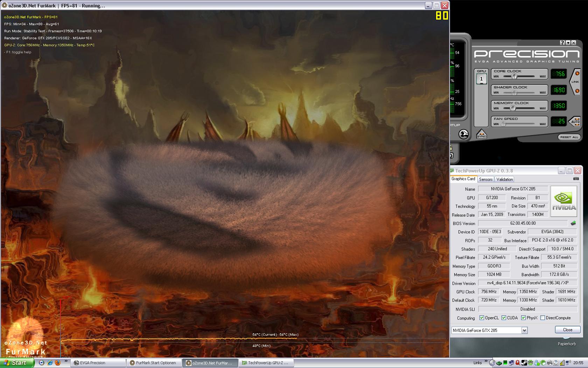Open EVGA Precision settings wrench icon

(x=464, y=134)
